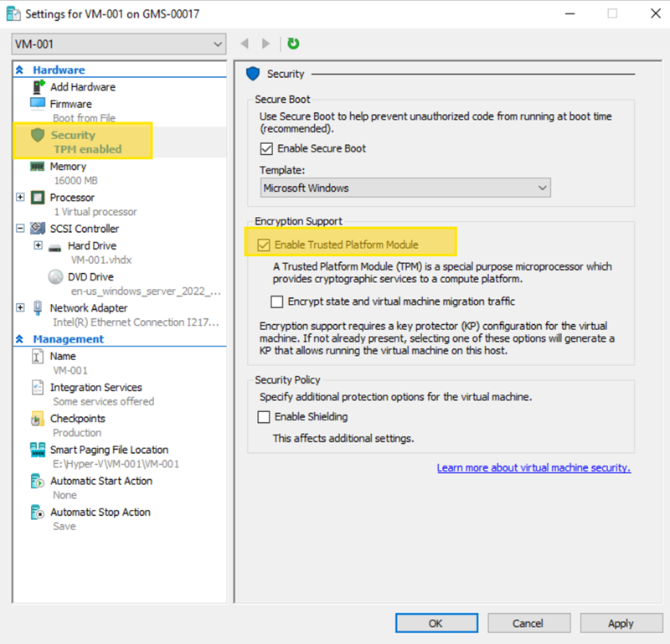Click the Automatic Start Action icon

[x=38, y=482]
